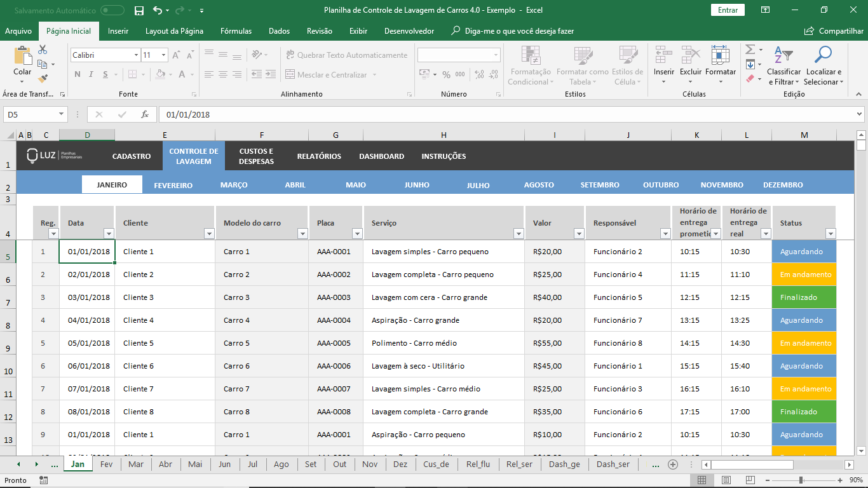Image resolution: width=868 pixels, height=488 pixels.
Task: Open the Name Box D5 dropdown
Action: (x=62, y=114)
